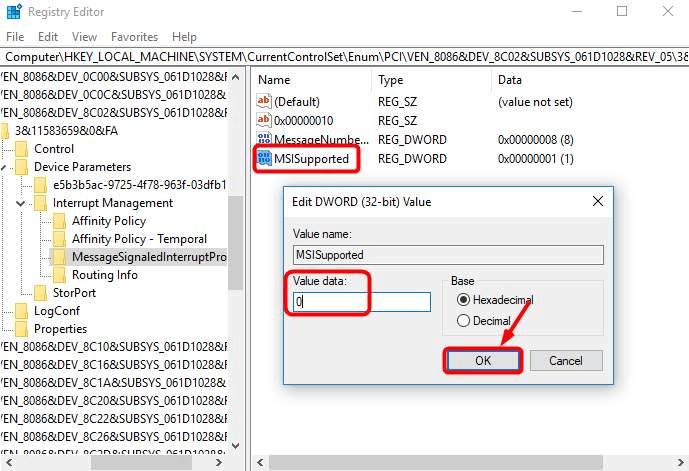Open the View menu
The image size is (689, 471).
click(83, 37)
